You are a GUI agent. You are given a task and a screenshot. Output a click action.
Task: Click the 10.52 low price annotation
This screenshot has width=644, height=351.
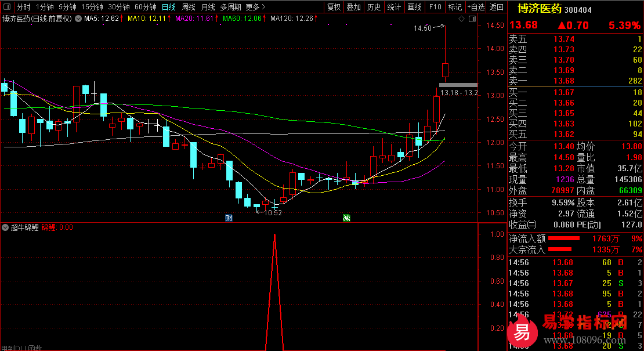click(273, 213)
